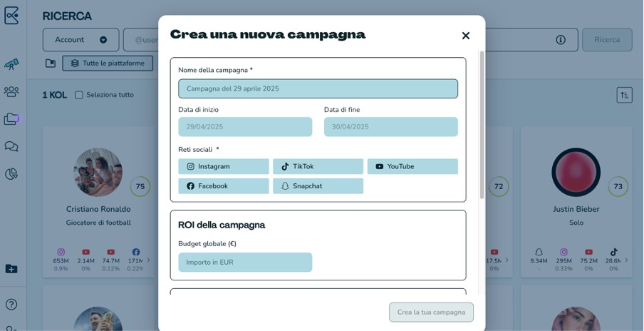Toggle Snapchat social network option

[x=318, y=186]
